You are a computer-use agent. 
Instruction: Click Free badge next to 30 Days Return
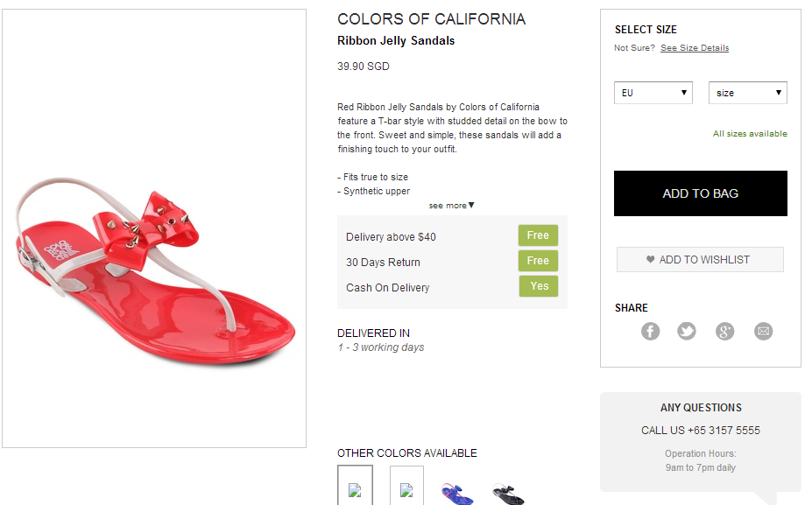[538, 261]
